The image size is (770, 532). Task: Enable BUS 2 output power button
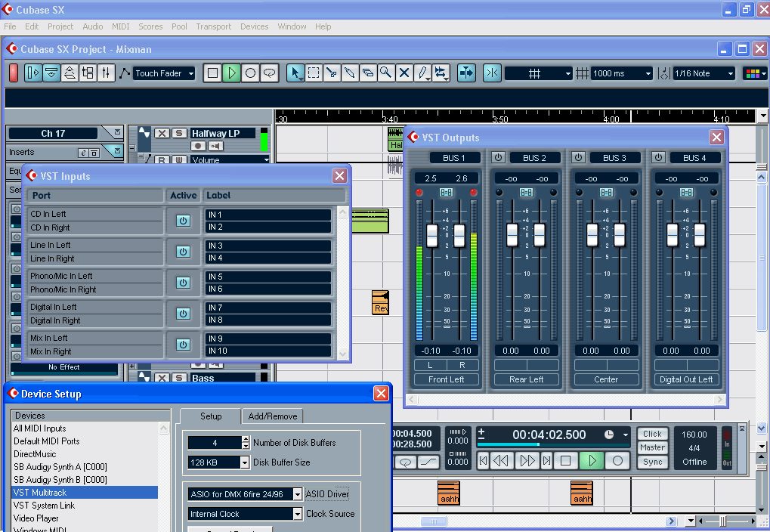coord(499,158)
